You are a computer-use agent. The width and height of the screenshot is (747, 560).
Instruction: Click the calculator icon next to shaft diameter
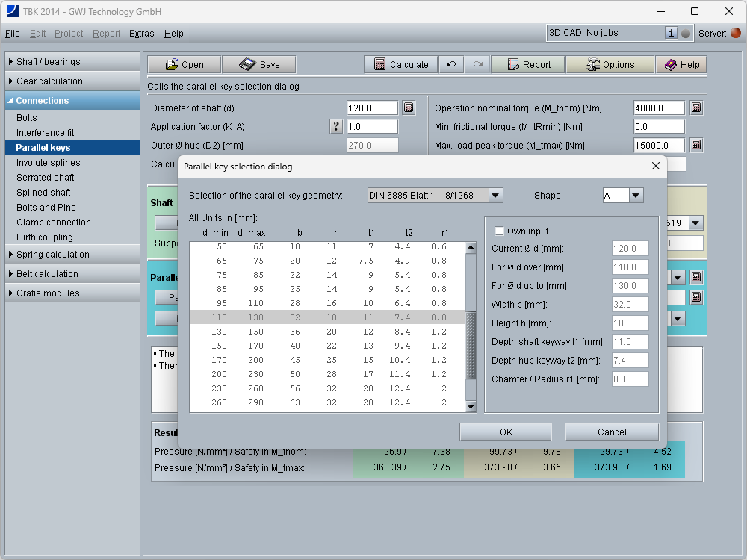tap(409, 108)
